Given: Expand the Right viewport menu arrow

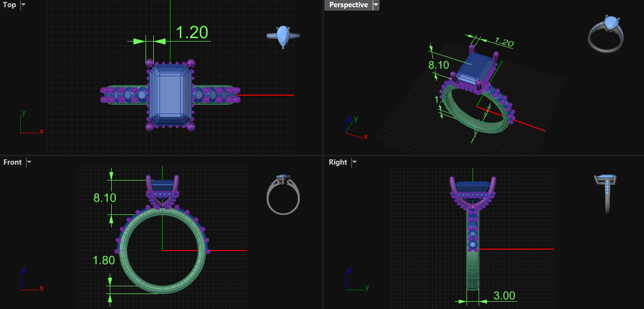Looking at the screenshot, I should click(354, 162).
